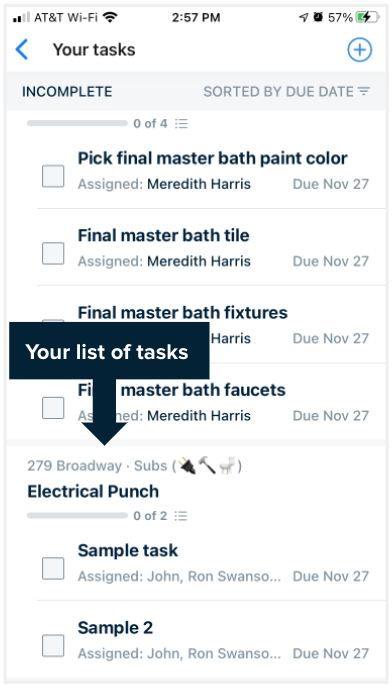Viewport: 392px width, 685px height.
Task: Click the 0 of 2 progress bar
Action: pyautogui.click(x=77, y=516)
